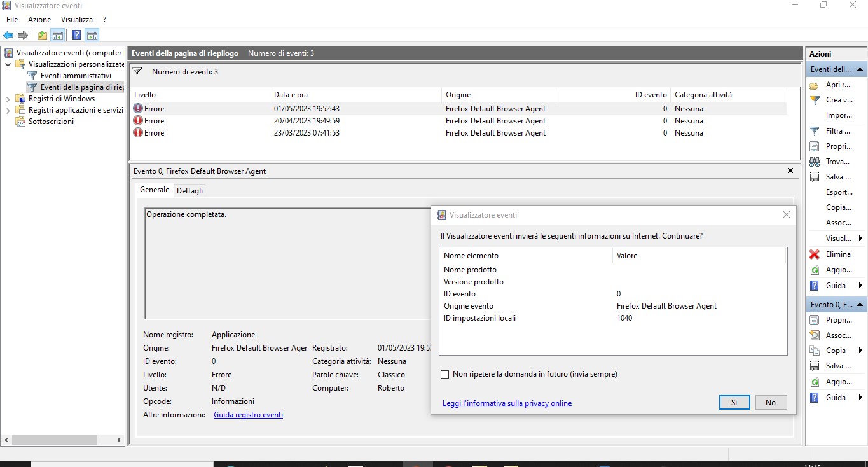
Task: Select the error event dated 20/04/2023 19:49:59
Action: click(458, 121)
